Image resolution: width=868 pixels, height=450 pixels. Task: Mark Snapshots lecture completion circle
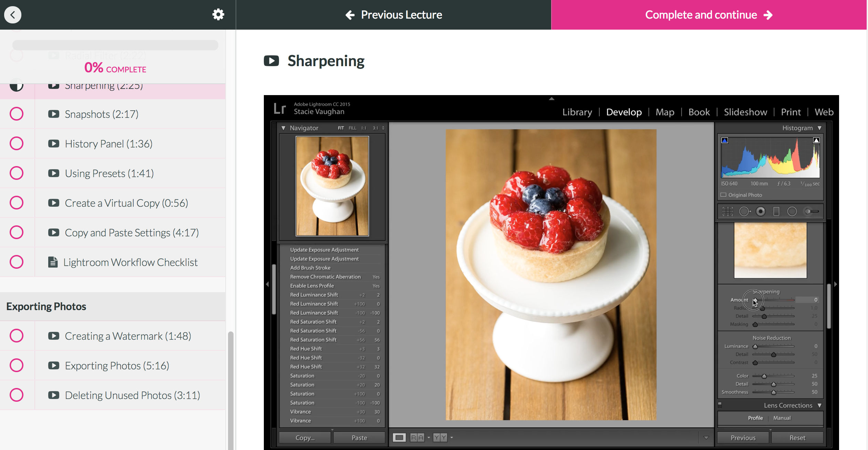click(17, 114)
